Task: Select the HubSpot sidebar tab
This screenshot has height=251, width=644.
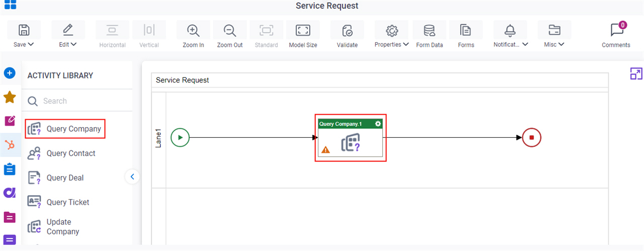Action: (x=10, y=145)
